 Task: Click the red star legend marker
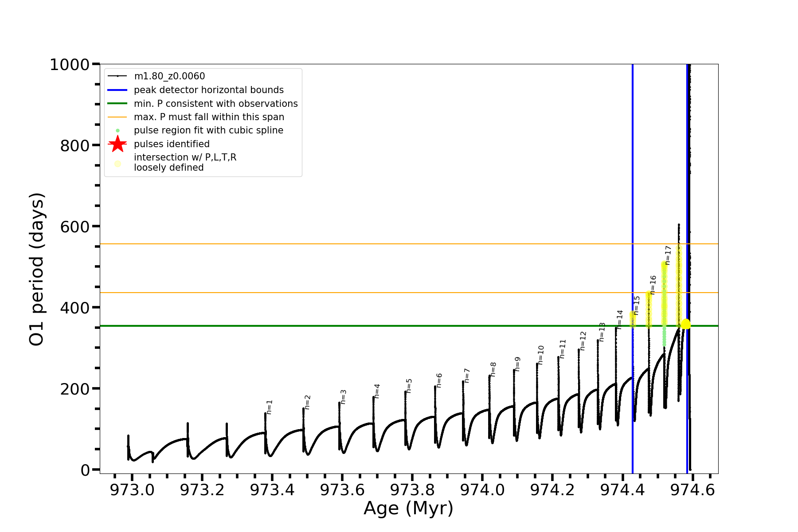click(117, 144)
